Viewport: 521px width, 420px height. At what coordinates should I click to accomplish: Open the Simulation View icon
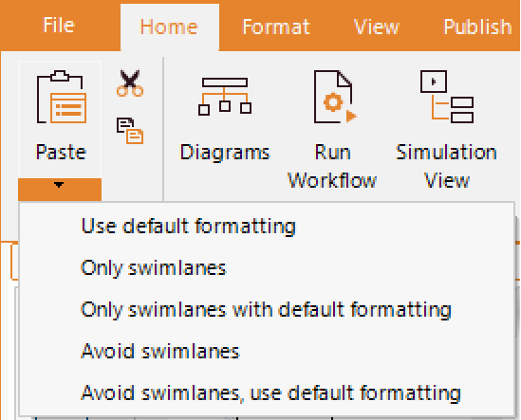pyautogui.click(x=447, y=97)
